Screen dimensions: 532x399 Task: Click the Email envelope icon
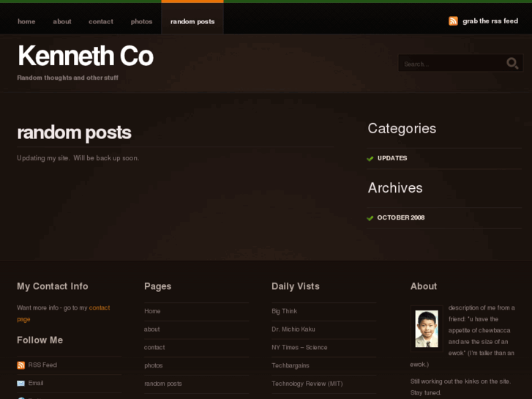pos(20,384)
